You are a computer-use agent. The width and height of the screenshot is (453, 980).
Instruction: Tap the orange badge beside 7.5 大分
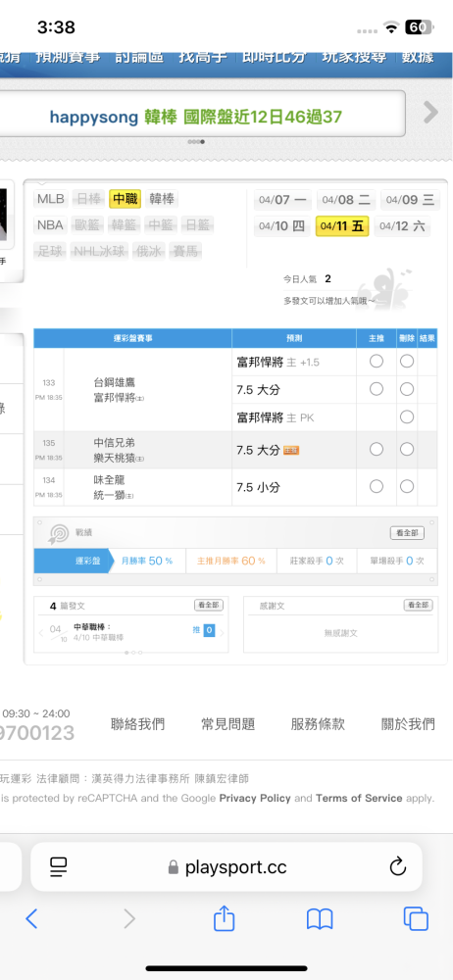pos(291,450)
